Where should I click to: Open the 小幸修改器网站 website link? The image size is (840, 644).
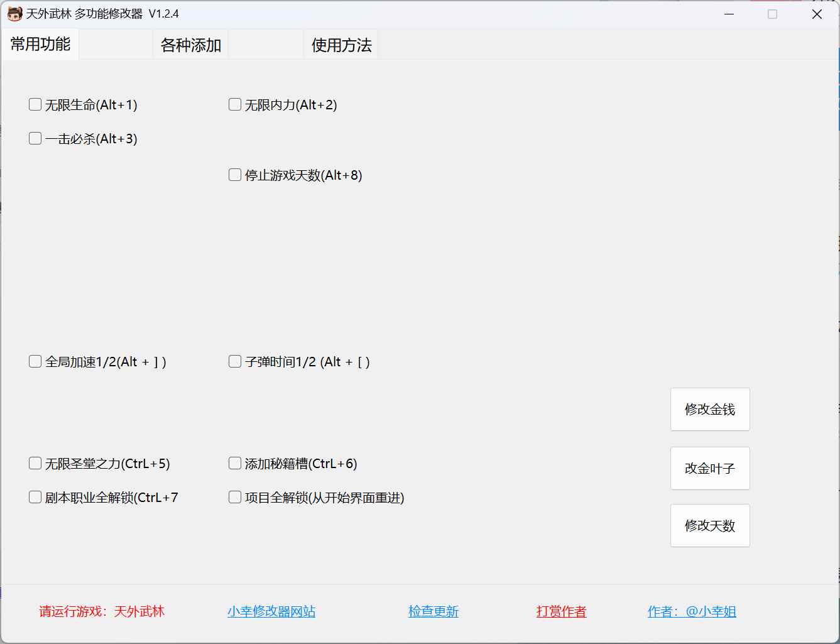click(x=271, y=611)
